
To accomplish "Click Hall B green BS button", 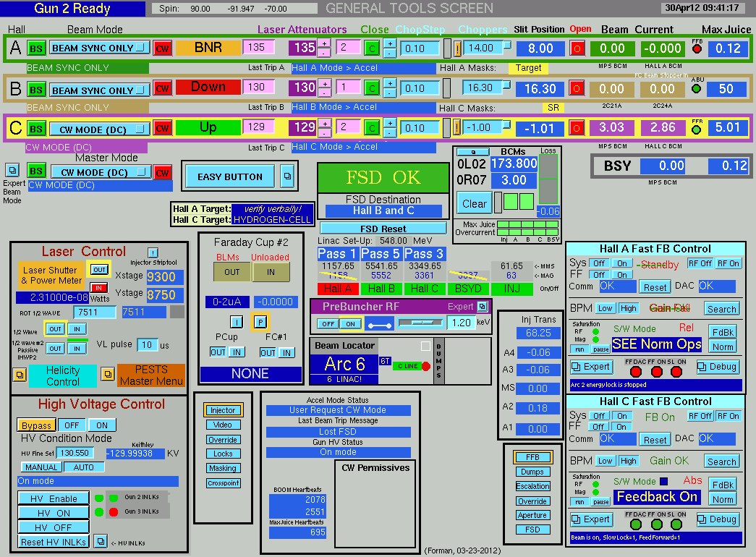I will [x=36, y=90].
